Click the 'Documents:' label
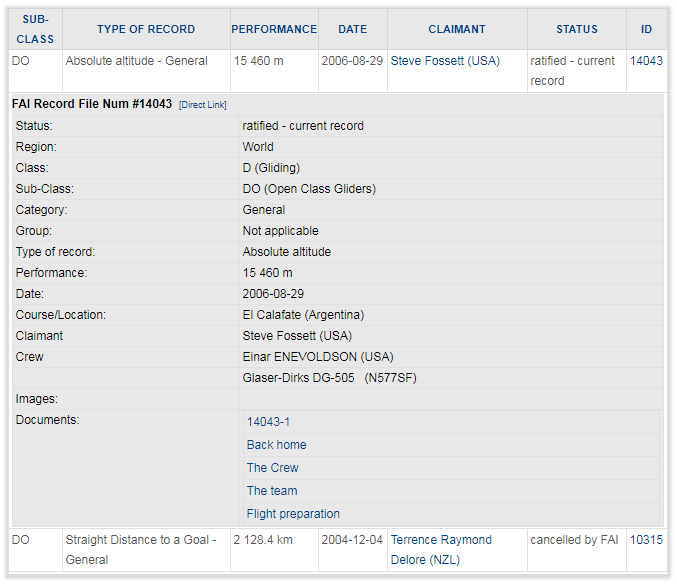 (47, 420)
